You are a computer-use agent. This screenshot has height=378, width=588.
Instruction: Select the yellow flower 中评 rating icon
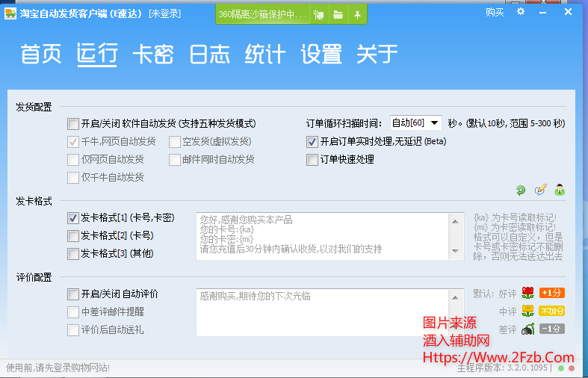527,311
